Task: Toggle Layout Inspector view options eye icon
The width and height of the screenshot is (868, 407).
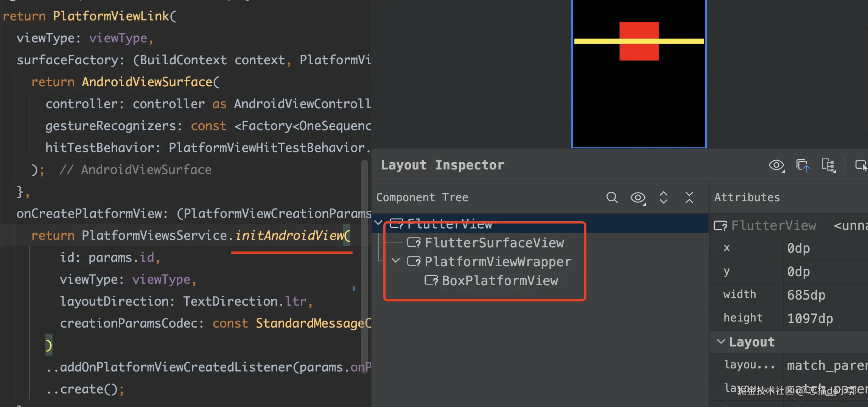Action: tap(776, 165)
